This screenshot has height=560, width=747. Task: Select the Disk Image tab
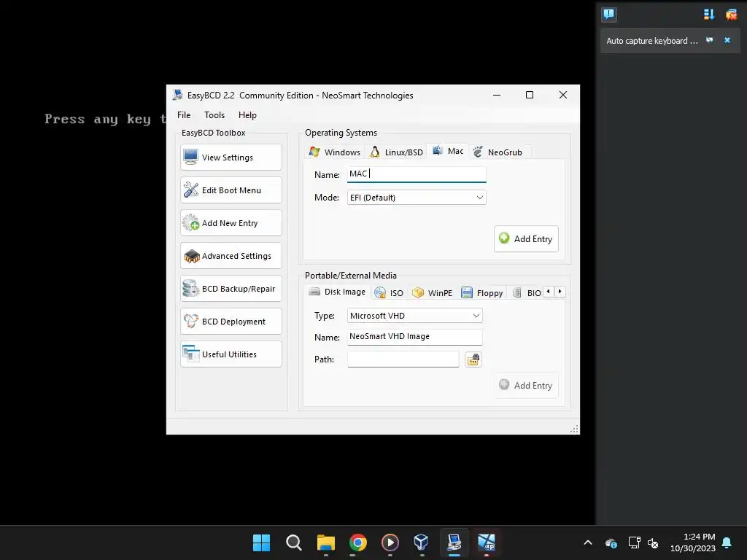tap(337, 292)
